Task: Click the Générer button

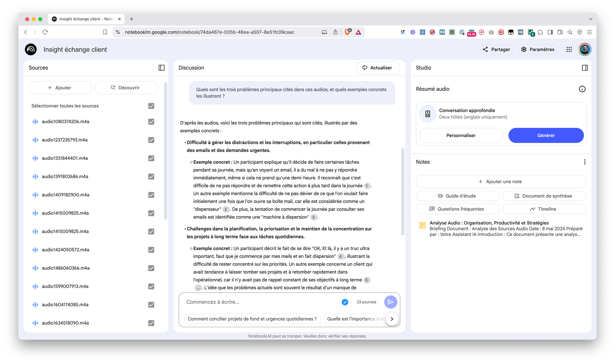Action: [546, 135]
